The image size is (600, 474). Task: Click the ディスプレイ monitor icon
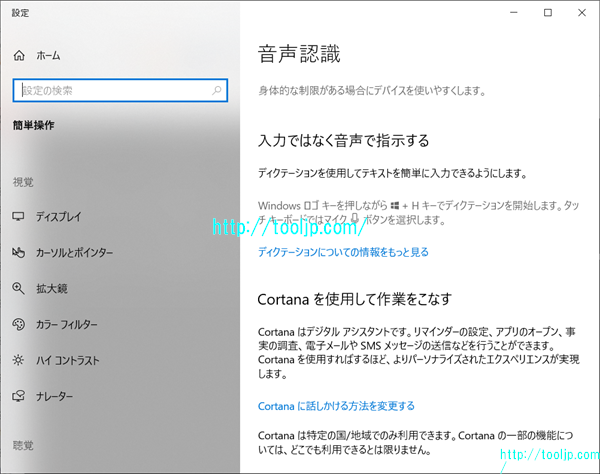pos(18,217)
